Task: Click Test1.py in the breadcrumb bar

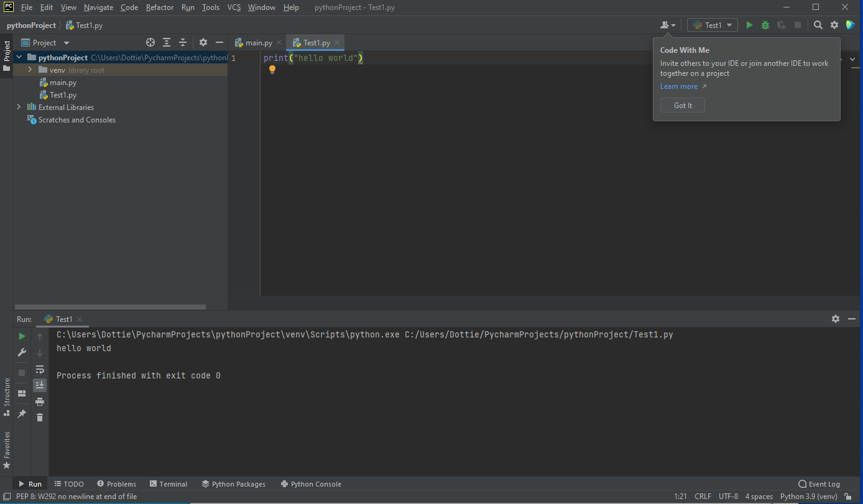Action: pyautogui.click(x=84, y=25)
